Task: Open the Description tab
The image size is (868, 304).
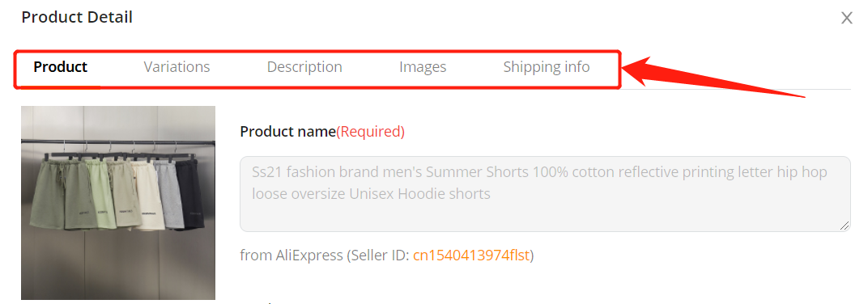Action: click(304, 67)
